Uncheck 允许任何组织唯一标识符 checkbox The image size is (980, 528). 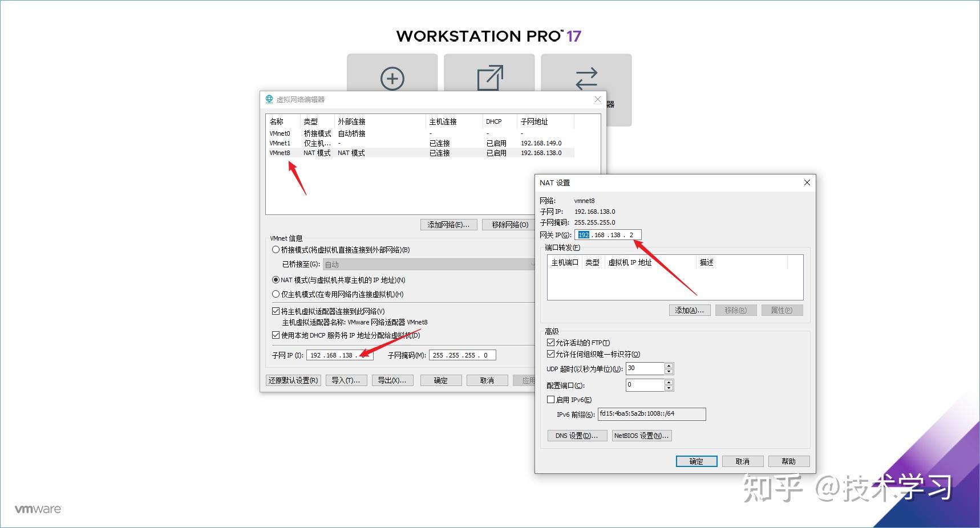(x=550, y=354)
